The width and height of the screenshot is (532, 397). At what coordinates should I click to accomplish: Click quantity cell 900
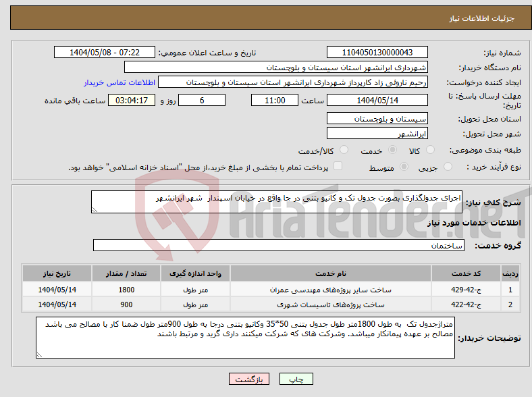126,305
